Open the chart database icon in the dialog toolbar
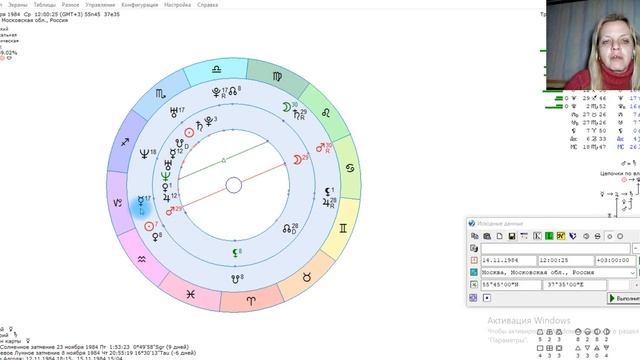The width and height of the screenshot is (640, 360). pyautogui.click(x=487, y=236)
